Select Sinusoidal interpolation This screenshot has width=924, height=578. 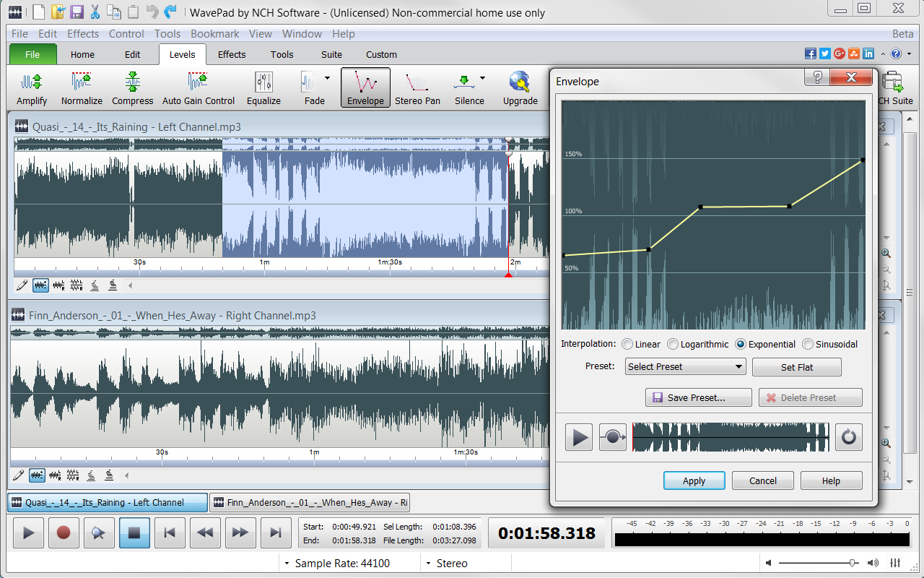(807, 344)
